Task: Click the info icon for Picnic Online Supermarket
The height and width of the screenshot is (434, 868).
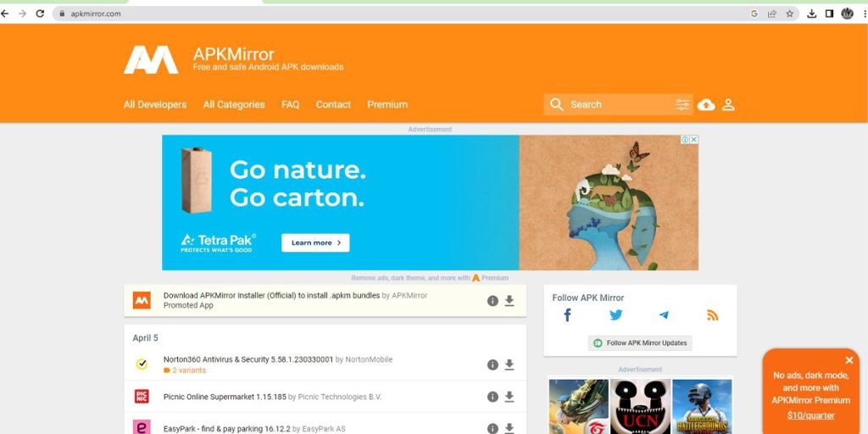Action: click(492, 397)
